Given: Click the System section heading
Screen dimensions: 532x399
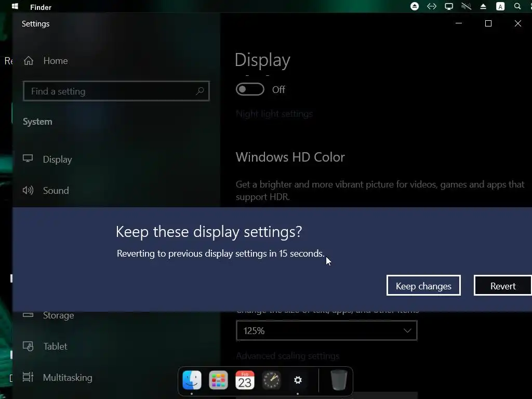Looking at the screenshot, I should (37, 122).
